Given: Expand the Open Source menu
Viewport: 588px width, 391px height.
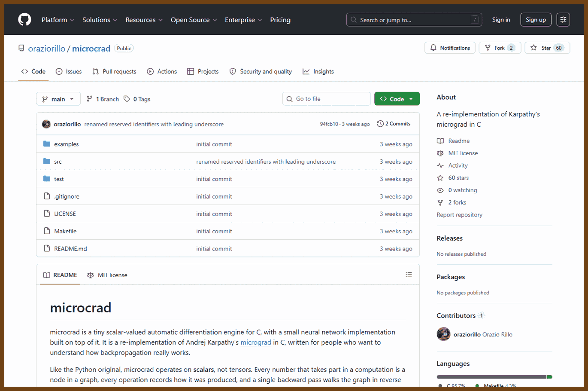Looking at the screenshot, I should 194,20.
